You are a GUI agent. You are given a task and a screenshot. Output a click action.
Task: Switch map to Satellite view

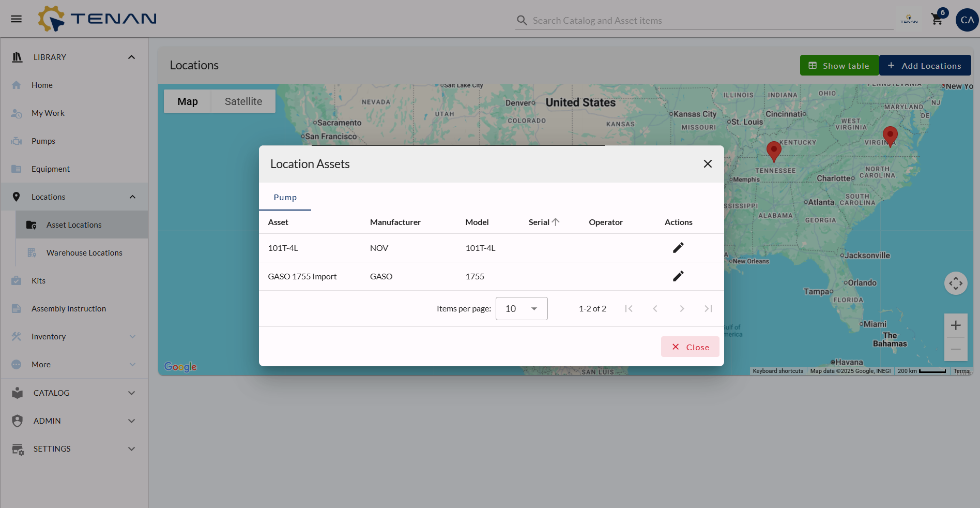[x=243, y=101]
